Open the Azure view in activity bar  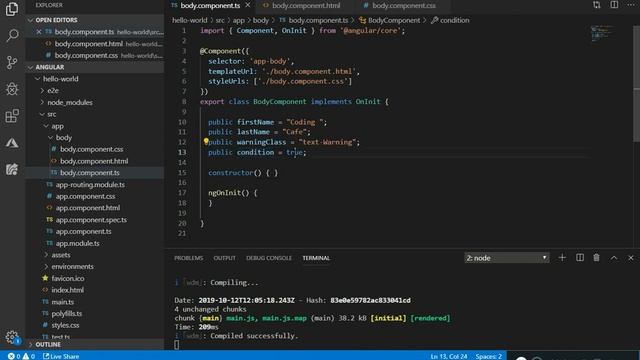click(12, 143)
